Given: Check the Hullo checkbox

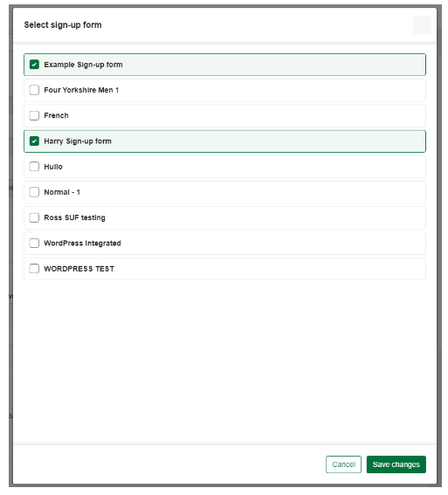Looking at the screenshot, I should click(x=34, y=167).
